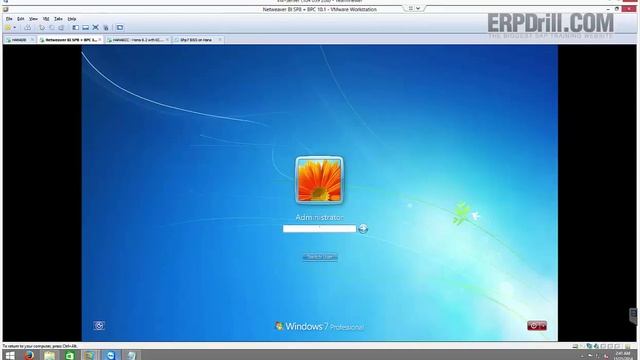
Task: Enter full screen mode from the toolbar
Action: coord(96,28)
